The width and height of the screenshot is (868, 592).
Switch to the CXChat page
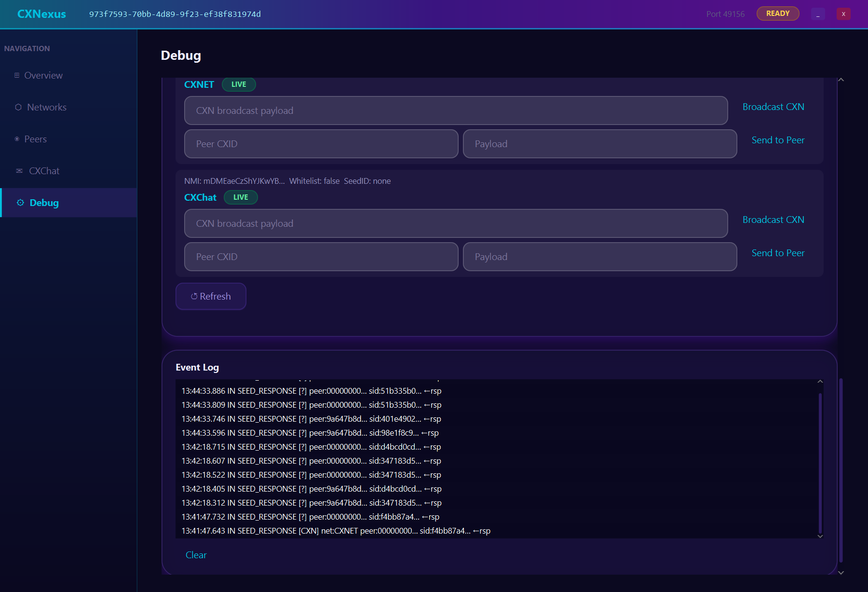68,171
